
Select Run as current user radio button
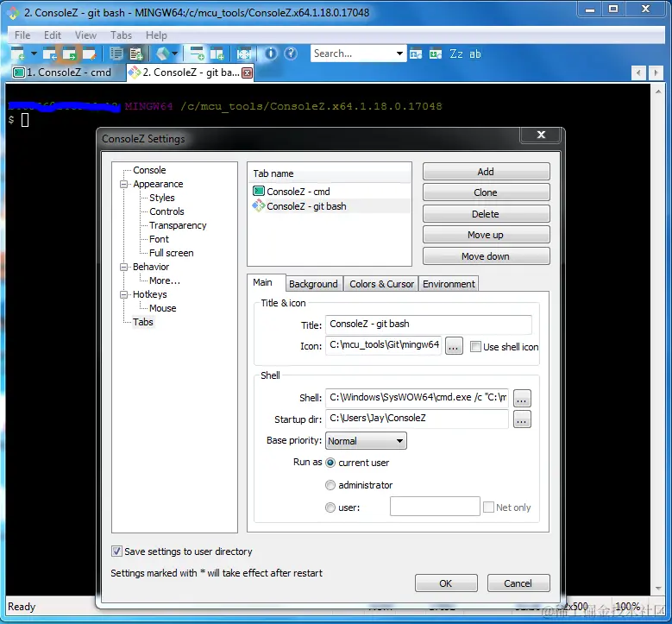(330, 463)
